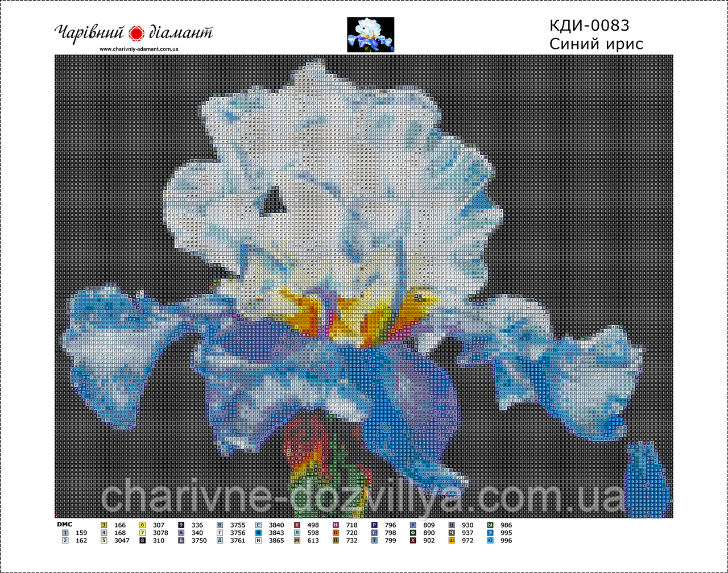Click the bright blue swatch with symbol Ж (3843)
This screenshot has height=573, width=728.
259,533
